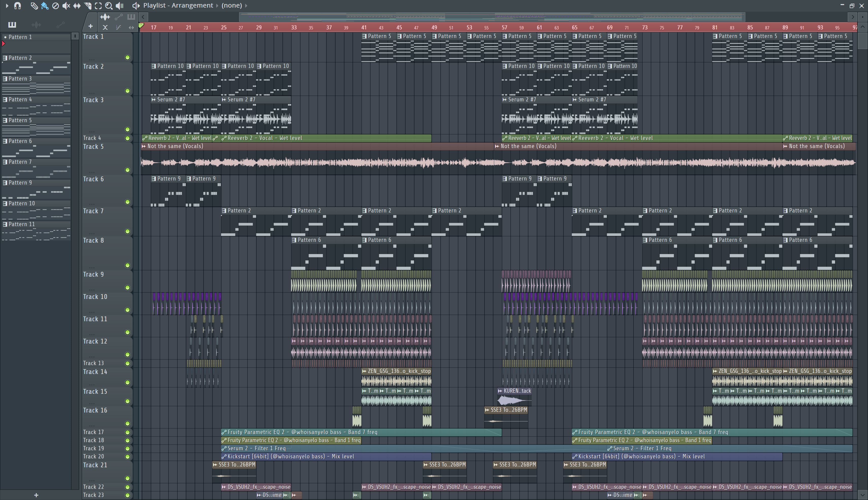Open Pattern 2 icon menu in picker
Viewport: 868px width, 500px height.
coord(5,58)
